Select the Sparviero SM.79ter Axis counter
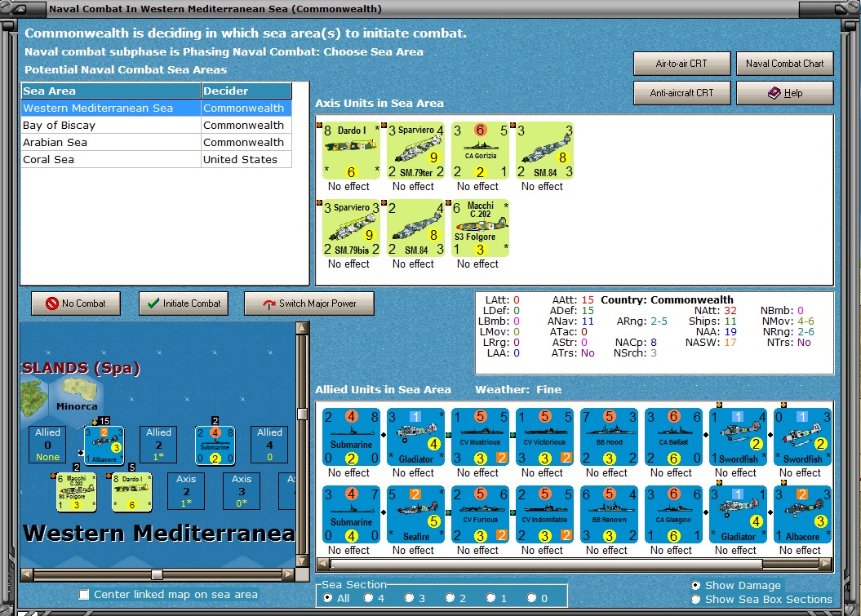 click(x=415, y=150)
